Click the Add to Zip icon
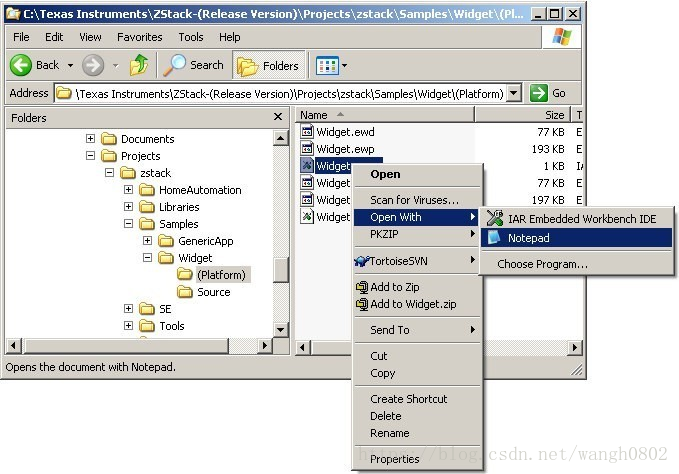679x474 pixels. point(362,287)
